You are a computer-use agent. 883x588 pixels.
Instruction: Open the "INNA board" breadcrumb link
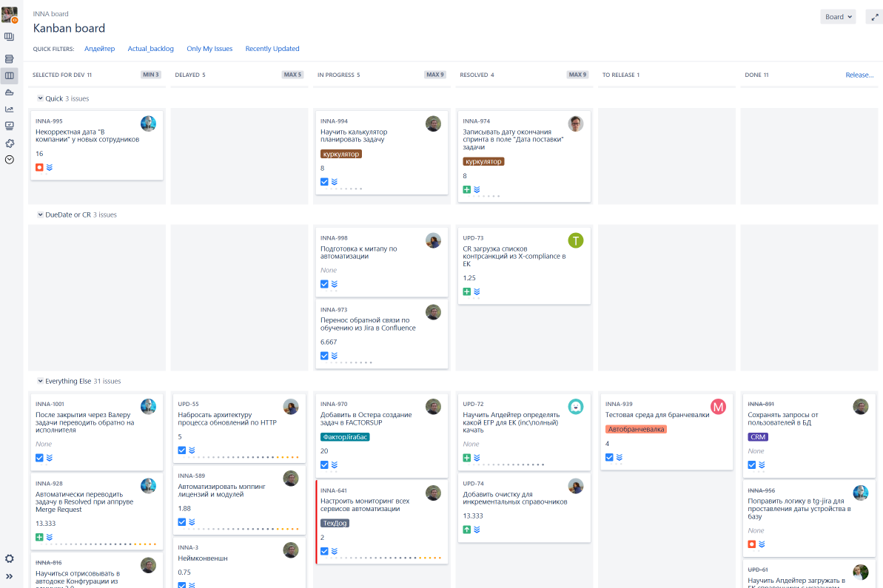tap(50, 13)
